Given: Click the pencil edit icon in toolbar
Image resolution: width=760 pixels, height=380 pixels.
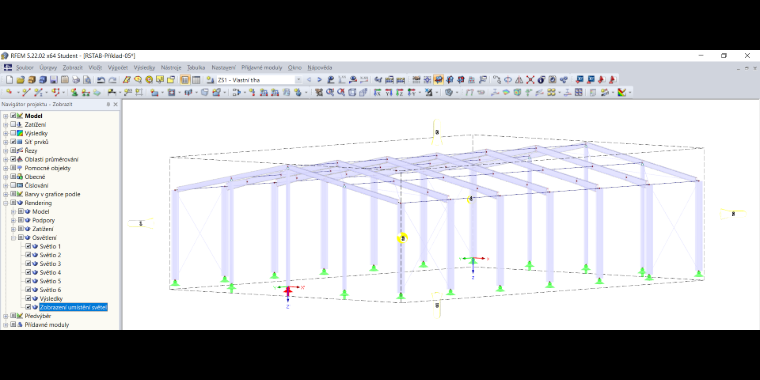Looking at the screenshot, I should (x=126, y=80).
